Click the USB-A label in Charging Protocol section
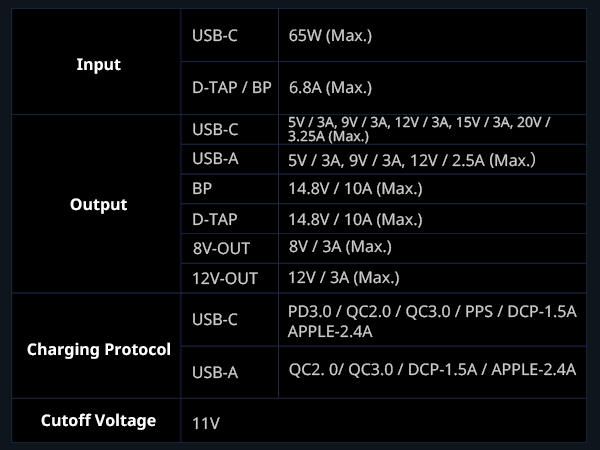Viewport: 600px width, 450px height. [214, 373]
